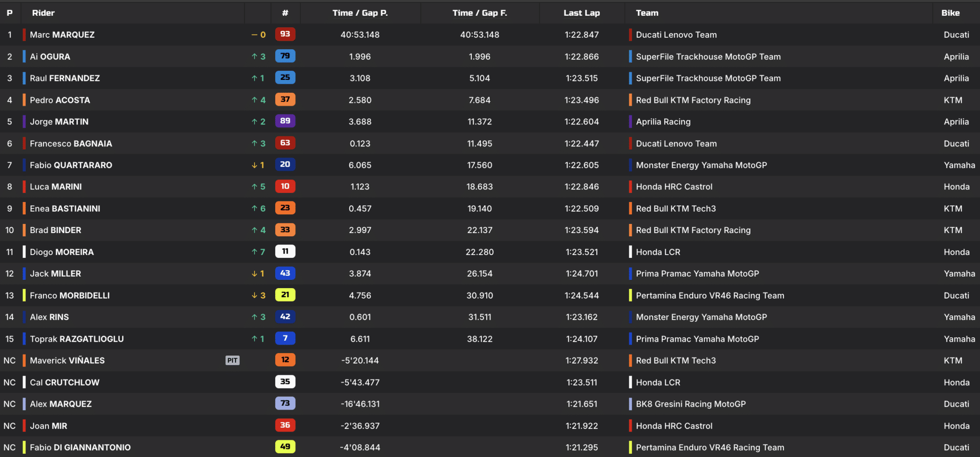Click the purple 89 number badge
The height and width of the screenshot is (457, 980).
285,121
